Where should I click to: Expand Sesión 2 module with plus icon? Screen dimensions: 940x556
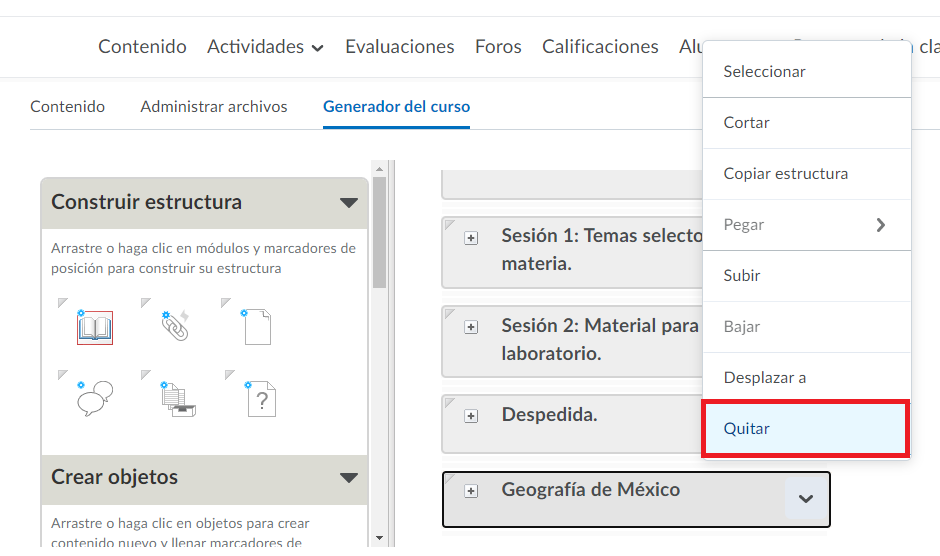471,327
